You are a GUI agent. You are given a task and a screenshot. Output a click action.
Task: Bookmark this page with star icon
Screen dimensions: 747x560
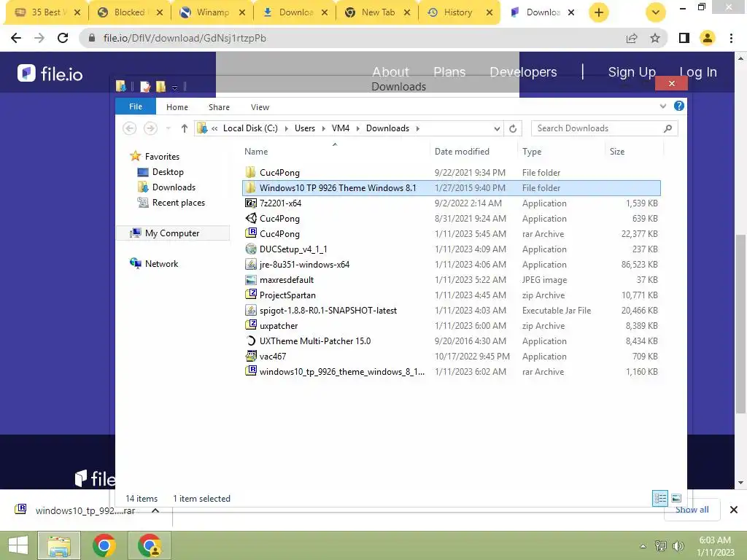pos(655,38)
